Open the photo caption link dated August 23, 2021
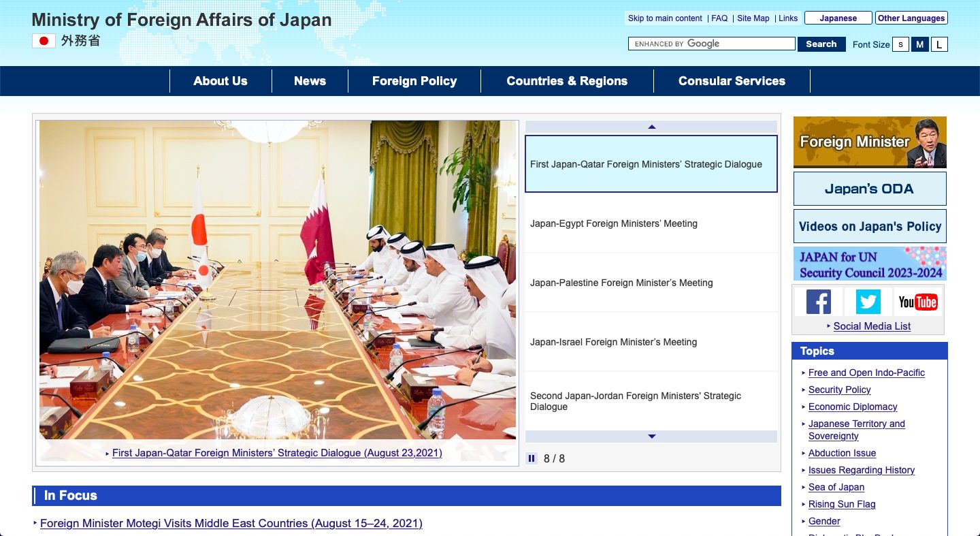Viewport: 980px width, 536px height. tap(277, 453)
